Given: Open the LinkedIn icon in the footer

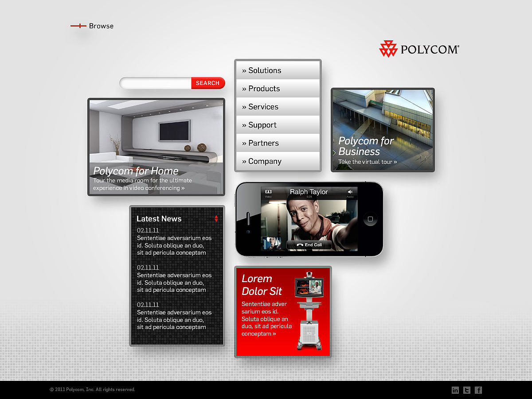Looking at the screenshot, I should (455, 390).
